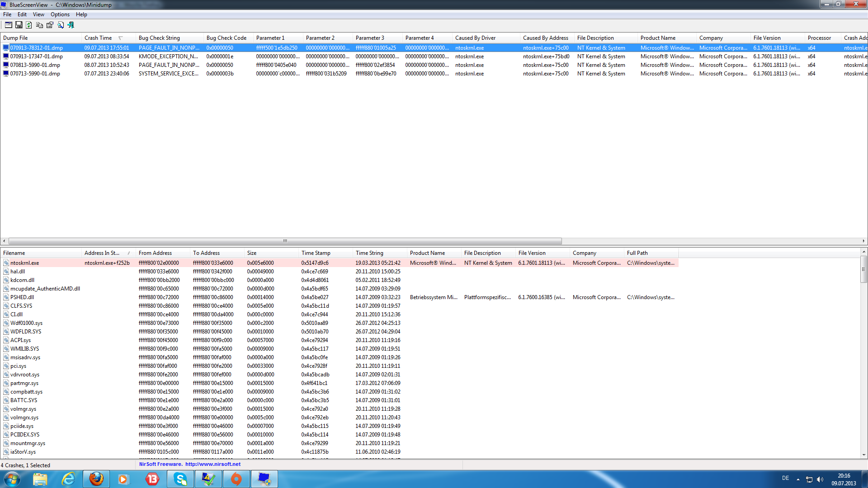
Task: Open the nirsoft.net website link
Action: pos(212,464)
